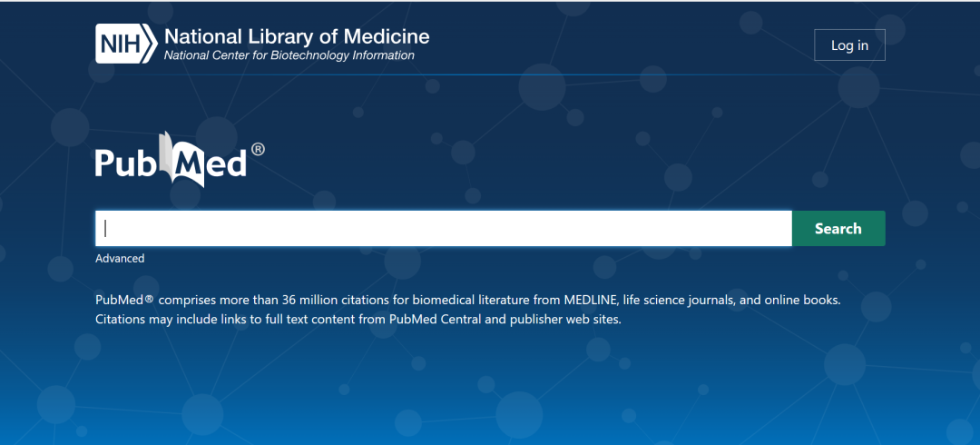The image size is (980, 445).
Task: Click the NIH logo badge
Action: [126, 44]
